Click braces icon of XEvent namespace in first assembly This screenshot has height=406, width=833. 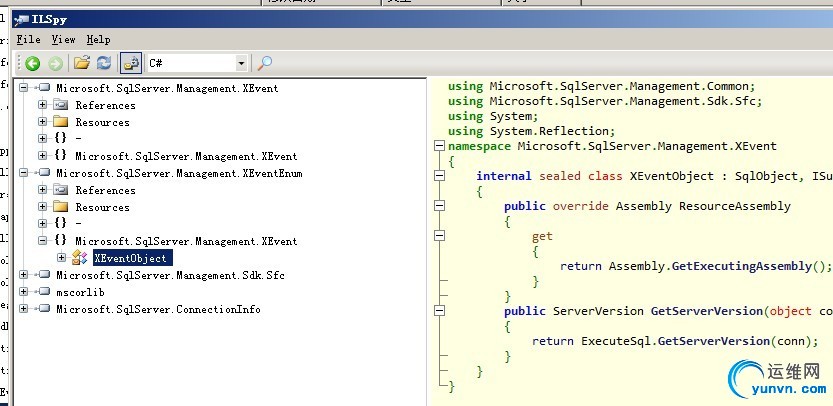click(x=61, y=155)
